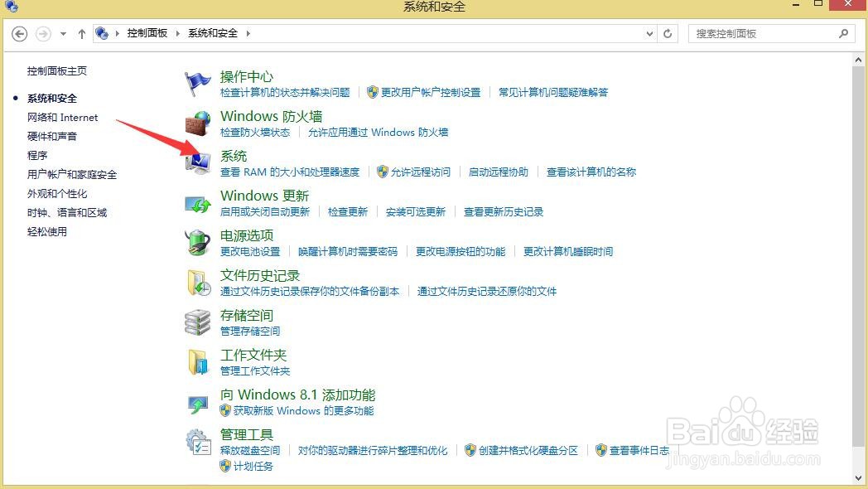This screenshot has width=868, height=489.
Task: Click 更改电源按钮的功能
Action: (x=461, y=252)
